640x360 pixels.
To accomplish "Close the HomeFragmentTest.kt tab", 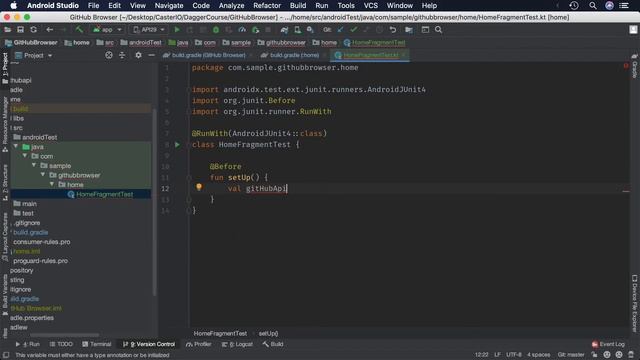I will 403,55.
